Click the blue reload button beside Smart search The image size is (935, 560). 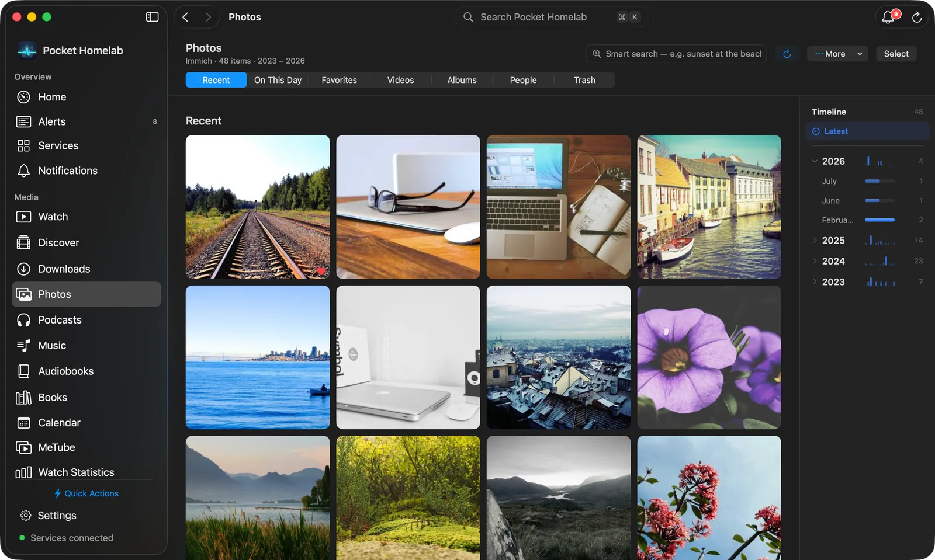coord(787,54)
